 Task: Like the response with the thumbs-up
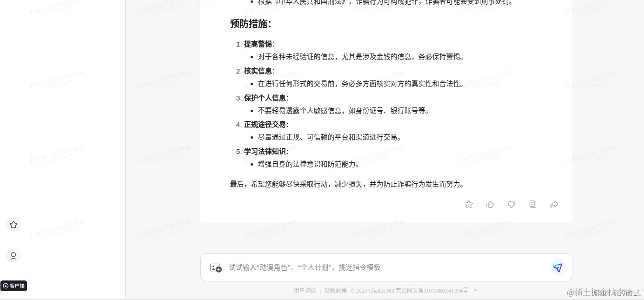coord(490,204)
